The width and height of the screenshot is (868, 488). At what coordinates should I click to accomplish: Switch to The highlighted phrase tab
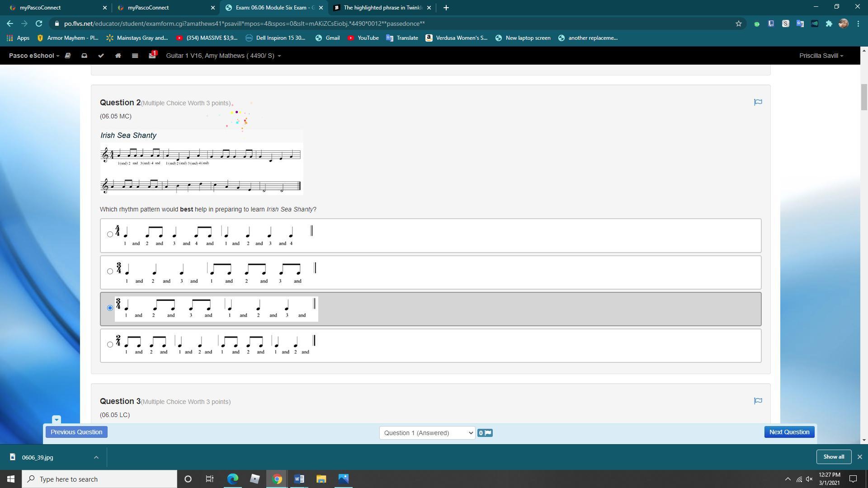[382, 8]
